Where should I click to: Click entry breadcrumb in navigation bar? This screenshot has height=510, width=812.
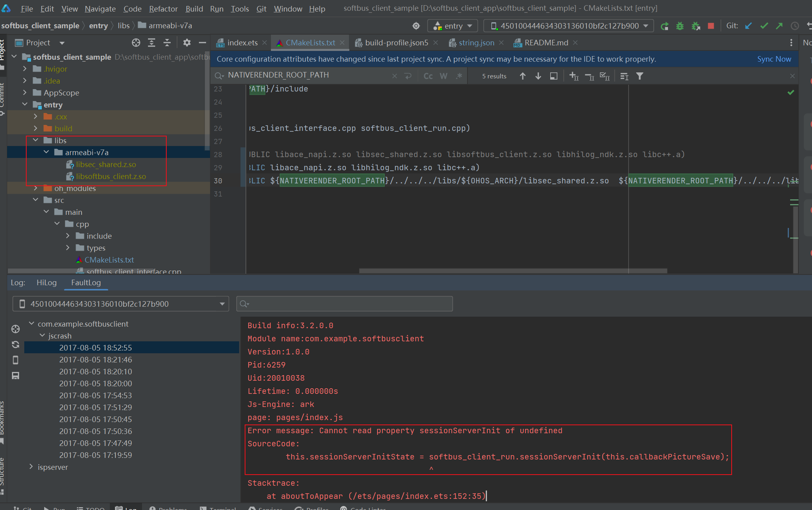tap(98, 26)
